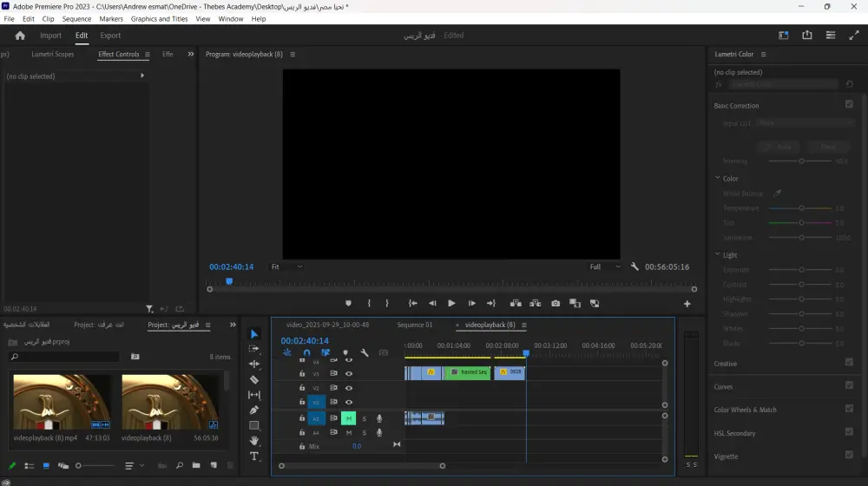Click the Home icon
Image resolution: width=868 pixels, height=486 pixels.
click(x=20, y=36)
